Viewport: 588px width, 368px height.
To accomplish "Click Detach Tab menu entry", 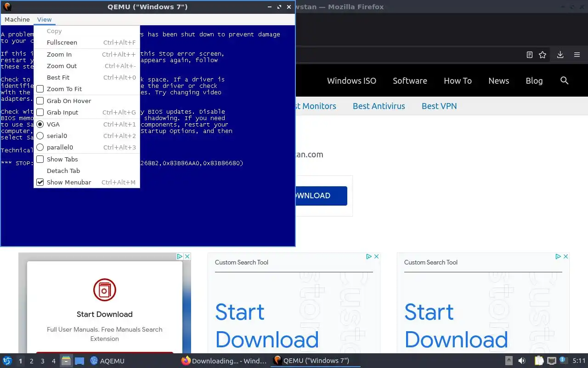I will (87, 171).
